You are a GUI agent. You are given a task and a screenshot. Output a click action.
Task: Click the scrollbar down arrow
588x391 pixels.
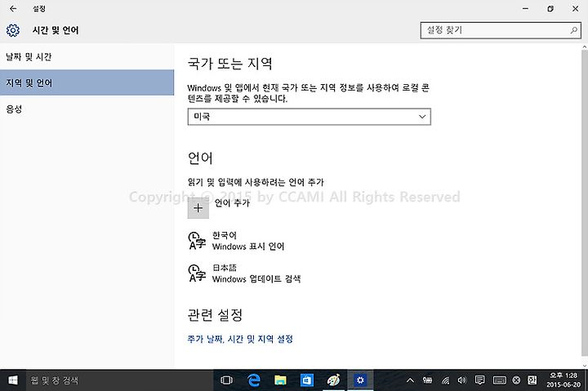coord(584,366)
